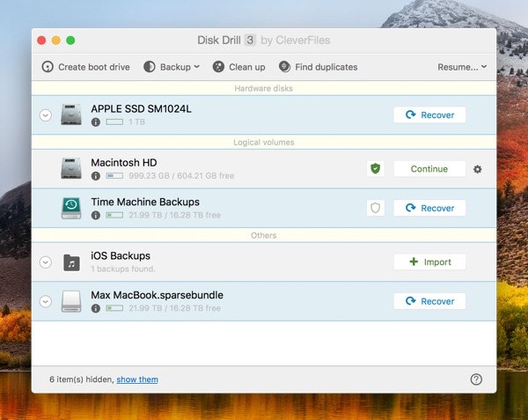Image resolution: width=528 pixels, height=420 pixels.
Task: Enable the protection shield for Time Machine Backups
Action: click(x=375, y=208)
